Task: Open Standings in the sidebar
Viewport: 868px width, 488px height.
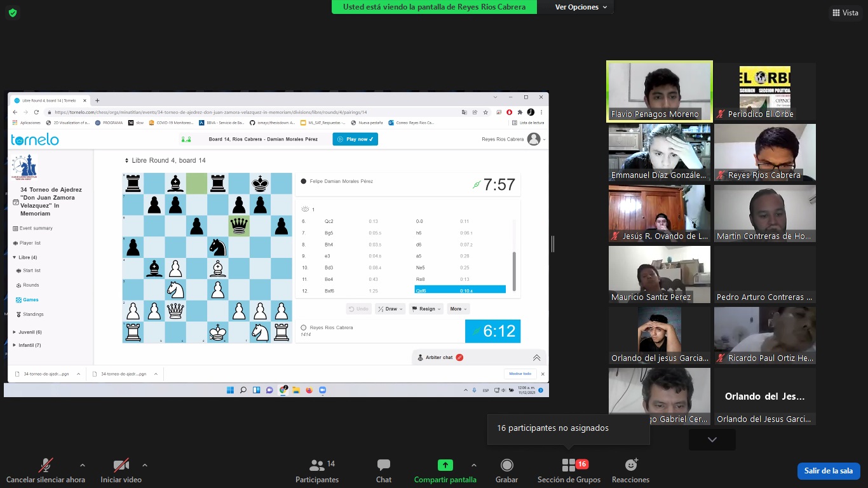Action: (x=33, y=315)
